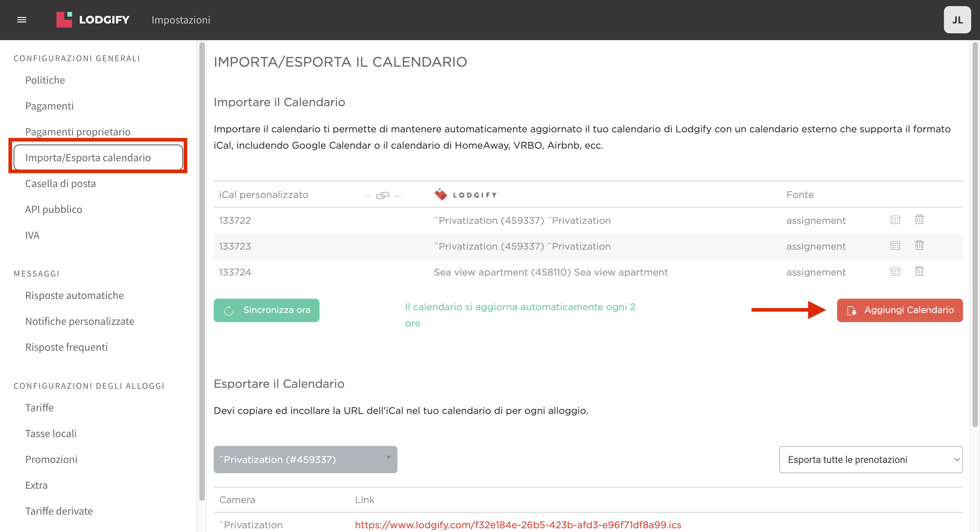Open Tariffe settings

point(39,408)
